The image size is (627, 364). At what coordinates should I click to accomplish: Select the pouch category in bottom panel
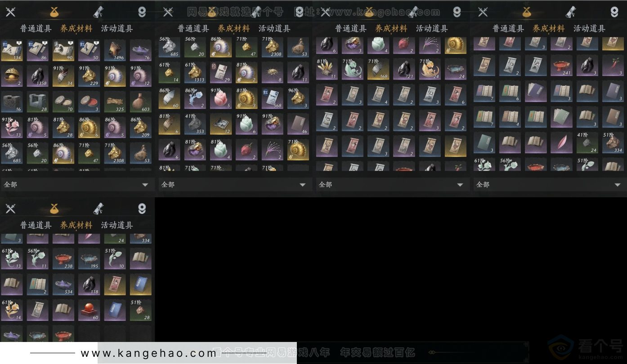tap(54, 209)
